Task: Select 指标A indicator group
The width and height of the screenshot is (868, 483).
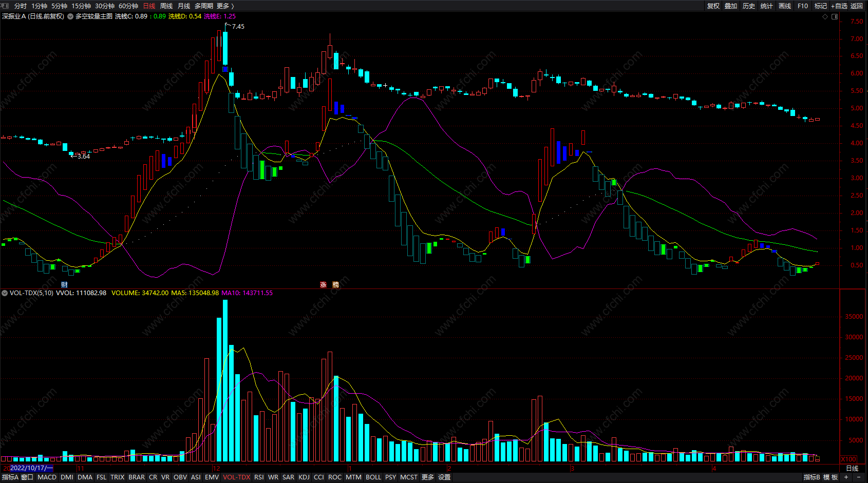Action: tap(9, 477)
